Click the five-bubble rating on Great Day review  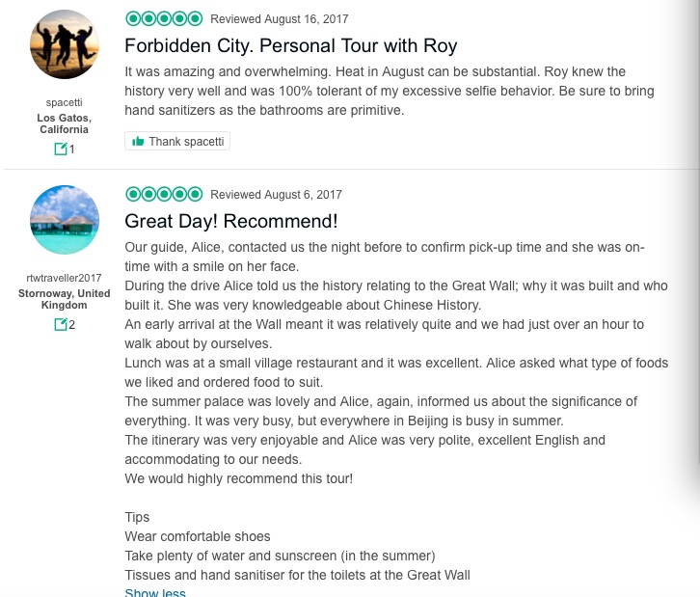click(164, 194)
